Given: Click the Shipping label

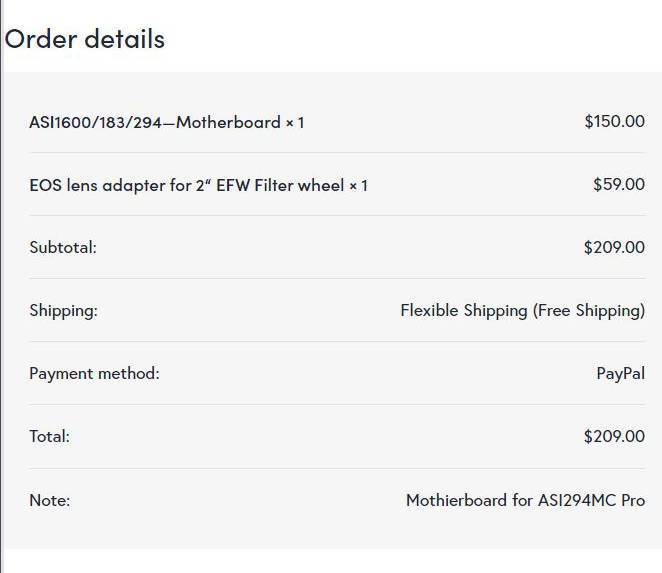Looking at the screenshot, I should point(63,311).
